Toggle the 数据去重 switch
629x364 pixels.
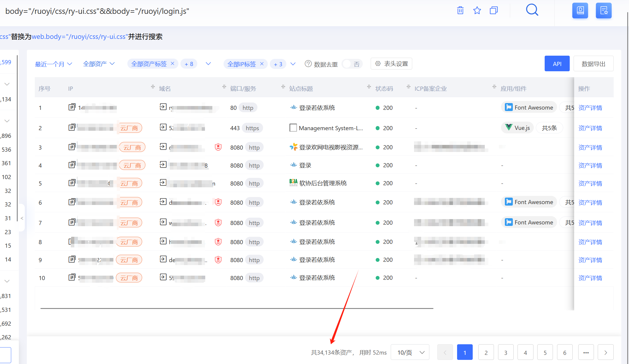click(352, 64)
